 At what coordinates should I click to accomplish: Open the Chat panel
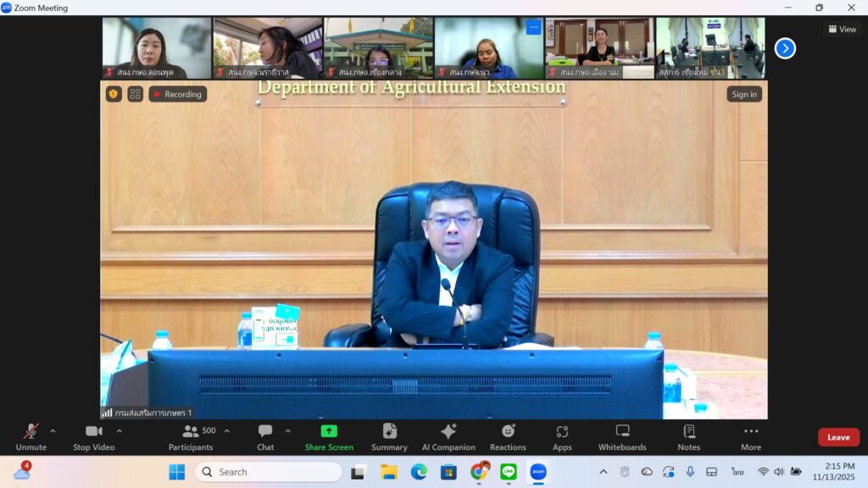[x=265, y=436]
